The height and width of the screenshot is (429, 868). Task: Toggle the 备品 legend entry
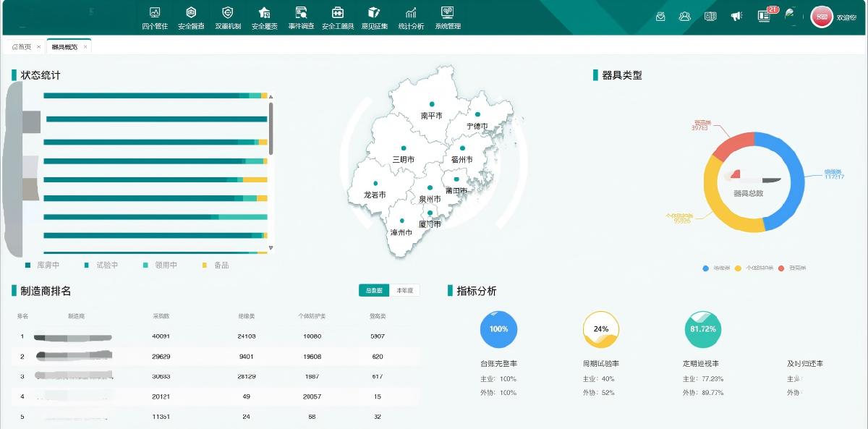point(216,266)
